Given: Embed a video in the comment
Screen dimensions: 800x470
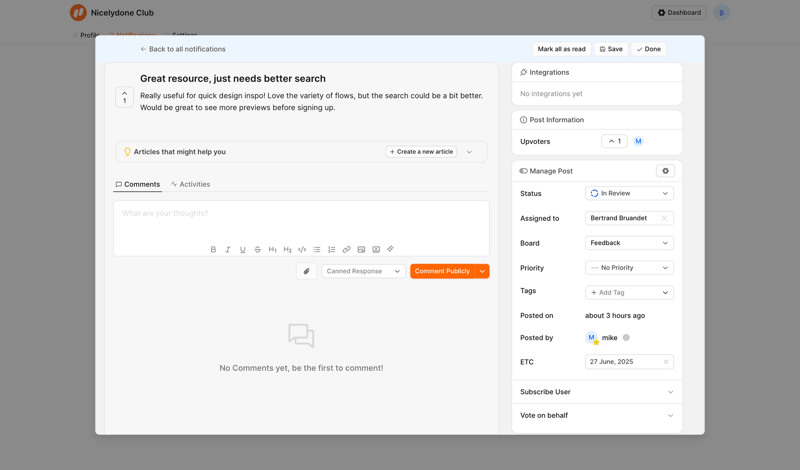Looking at the screenshot, I should (x=376, y=250).
